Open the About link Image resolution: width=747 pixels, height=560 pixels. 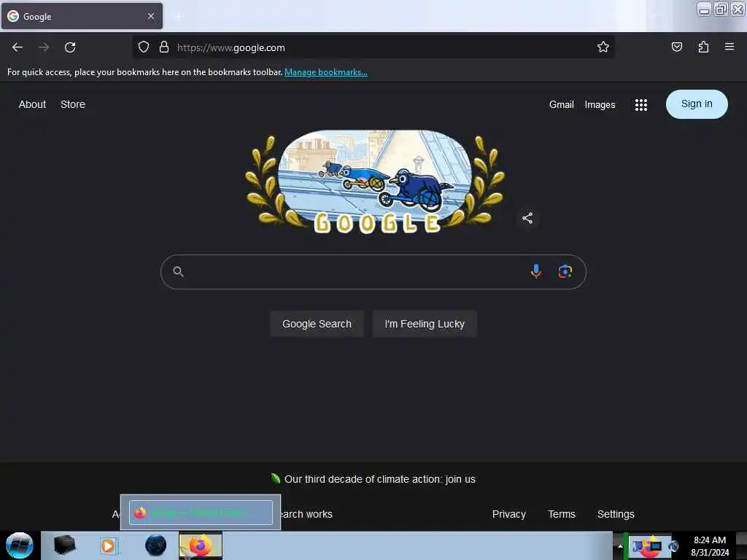(32, 104)
